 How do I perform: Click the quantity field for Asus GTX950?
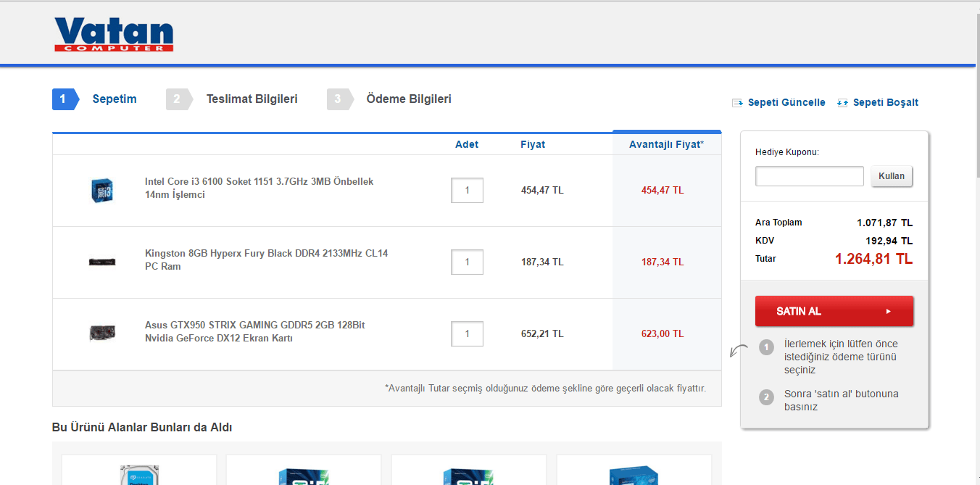coord(467,334)
